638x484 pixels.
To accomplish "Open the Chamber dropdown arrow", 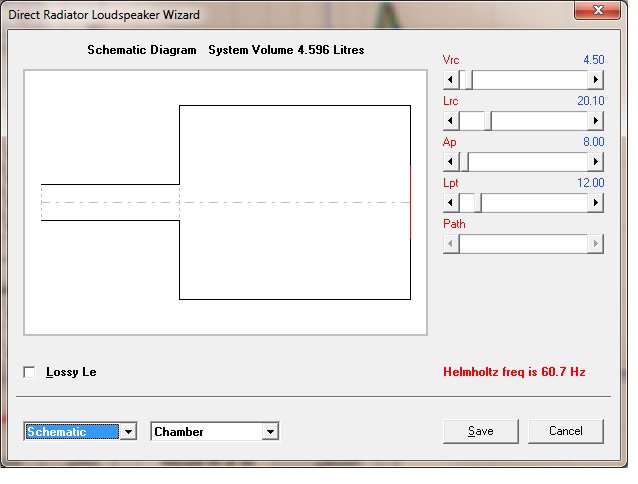I will click(x=270, y=432).
